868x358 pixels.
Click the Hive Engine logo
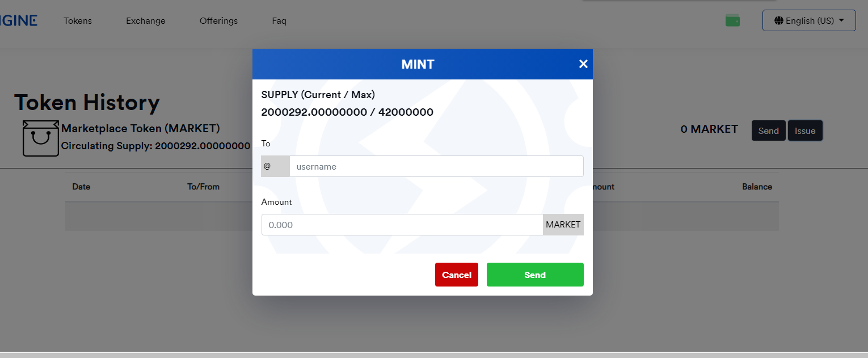(x=19, y=21)
